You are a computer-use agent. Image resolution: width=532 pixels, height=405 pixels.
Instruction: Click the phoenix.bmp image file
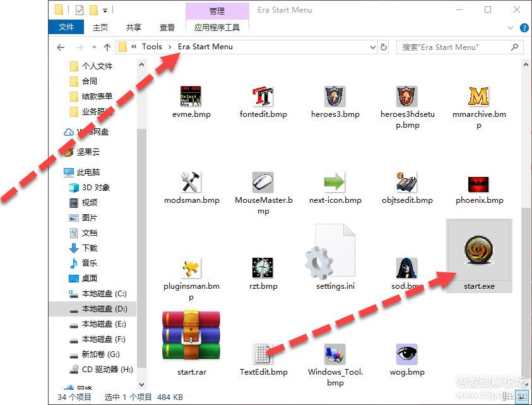[479, 184]
